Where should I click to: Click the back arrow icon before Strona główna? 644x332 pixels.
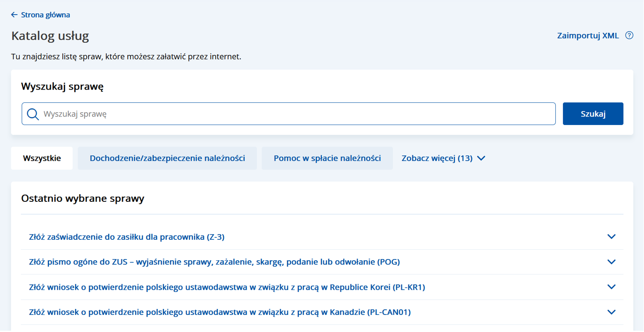click(14, 15)
